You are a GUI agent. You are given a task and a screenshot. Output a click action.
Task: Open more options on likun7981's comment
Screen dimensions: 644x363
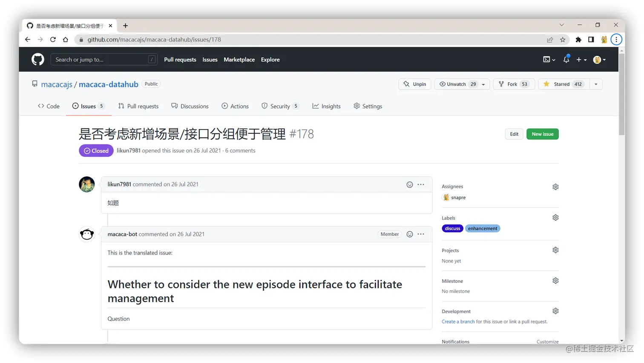[x=421, y=184]
